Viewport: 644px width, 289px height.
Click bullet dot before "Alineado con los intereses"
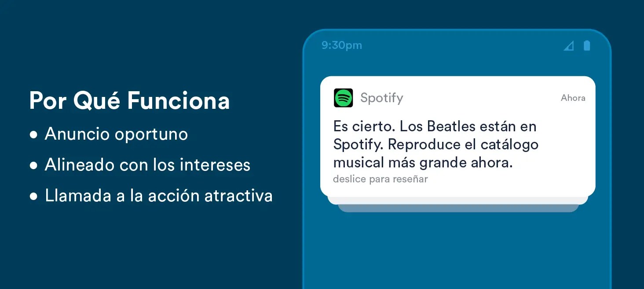(33, 166)
